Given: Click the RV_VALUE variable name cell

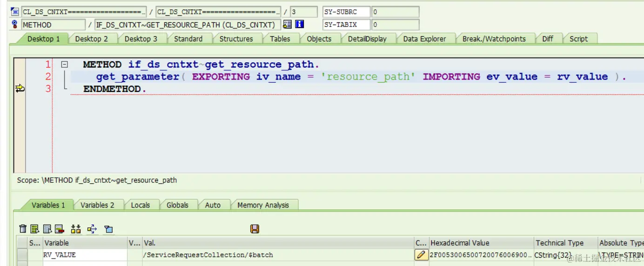Looking at the screenshot, I should point(85,255).
